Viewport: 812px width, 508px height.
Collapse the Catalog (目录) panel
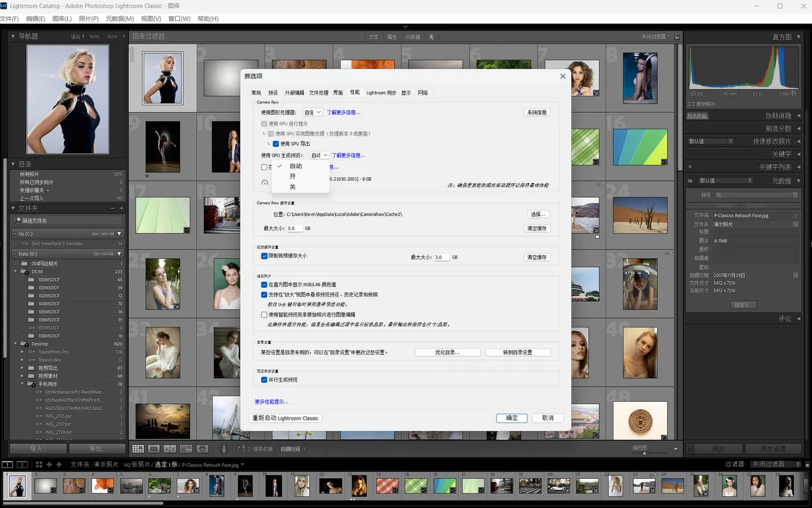click(13, 164)
